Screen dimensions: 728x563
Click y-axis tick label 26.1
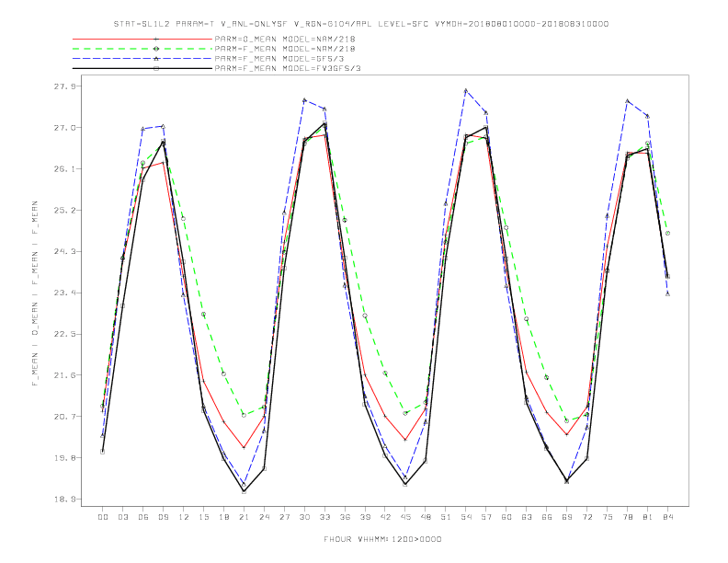coord(64,169)
